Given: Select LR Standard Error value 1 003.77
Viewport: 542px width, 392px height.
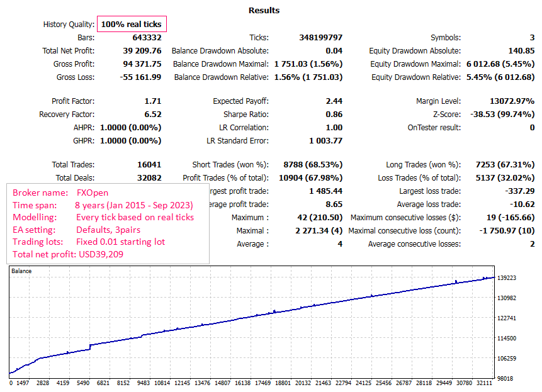Looking at the screenshot, I should (325, 141).
